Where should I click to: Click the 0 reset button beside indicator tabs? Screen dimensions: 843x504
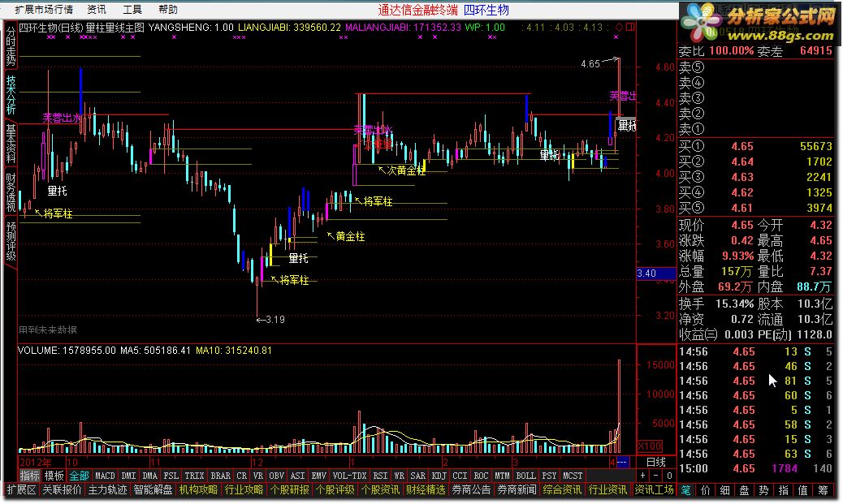pyautogui.click(x=669, y=476)
